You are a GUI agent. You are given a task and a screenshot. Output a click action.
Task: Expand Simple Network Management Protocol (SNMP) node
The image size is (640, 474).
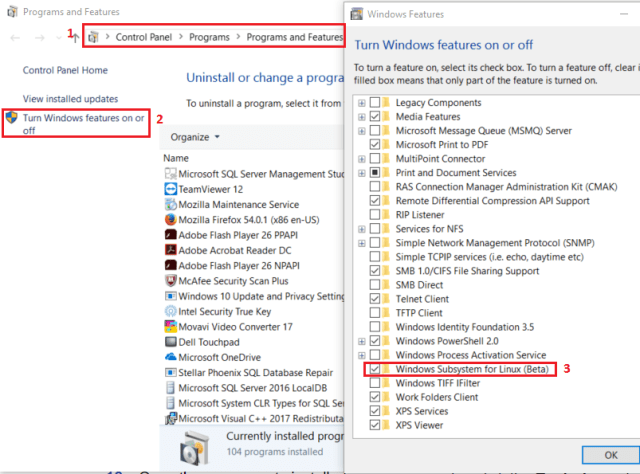click(x=362, y=243)
